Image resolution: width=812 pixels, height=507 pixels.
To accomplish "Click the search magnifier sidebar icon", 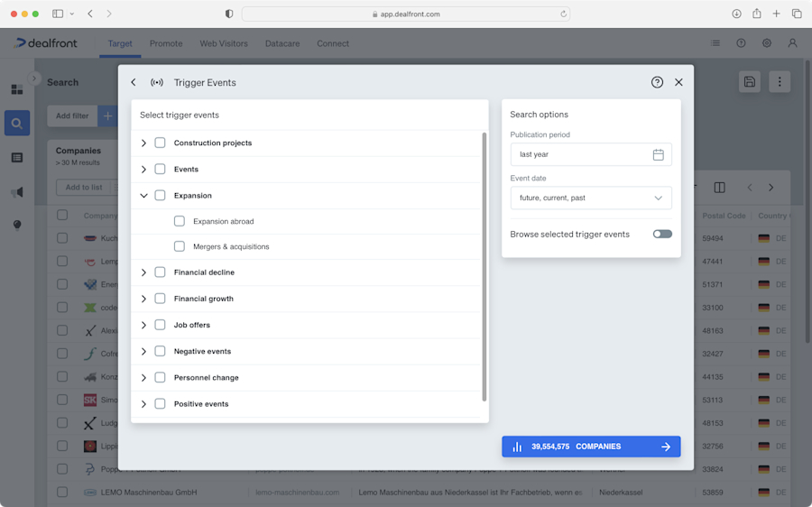I will (17, 123).
